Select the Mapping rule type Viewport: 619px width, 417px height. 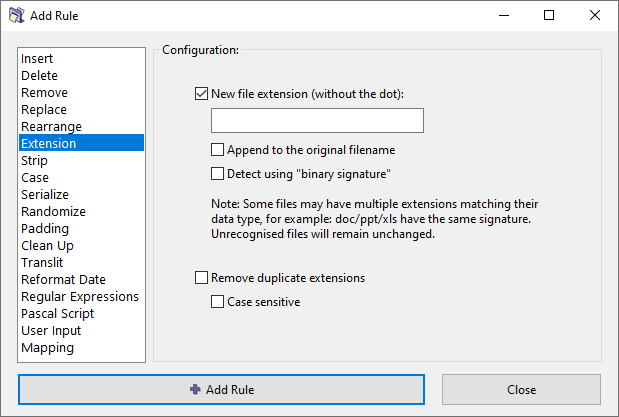47,348
